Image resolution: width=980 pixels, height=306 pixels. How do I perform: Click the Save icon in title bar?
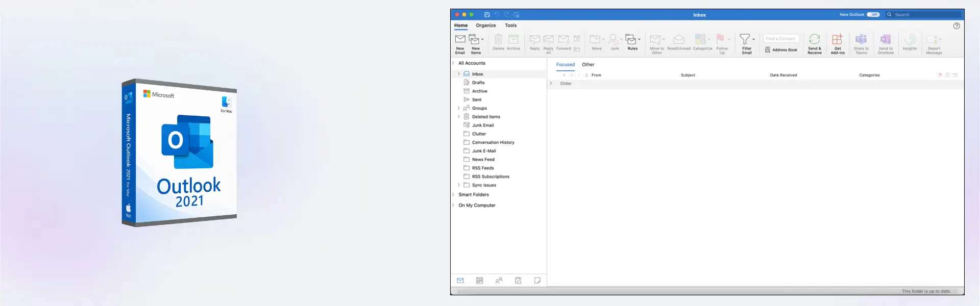pos(487,15)
